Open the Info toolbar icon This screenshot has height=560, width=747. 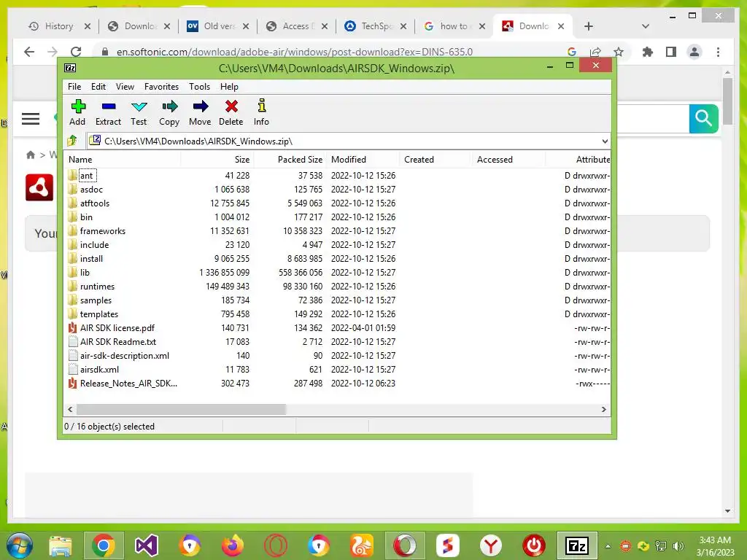point(261,112)
